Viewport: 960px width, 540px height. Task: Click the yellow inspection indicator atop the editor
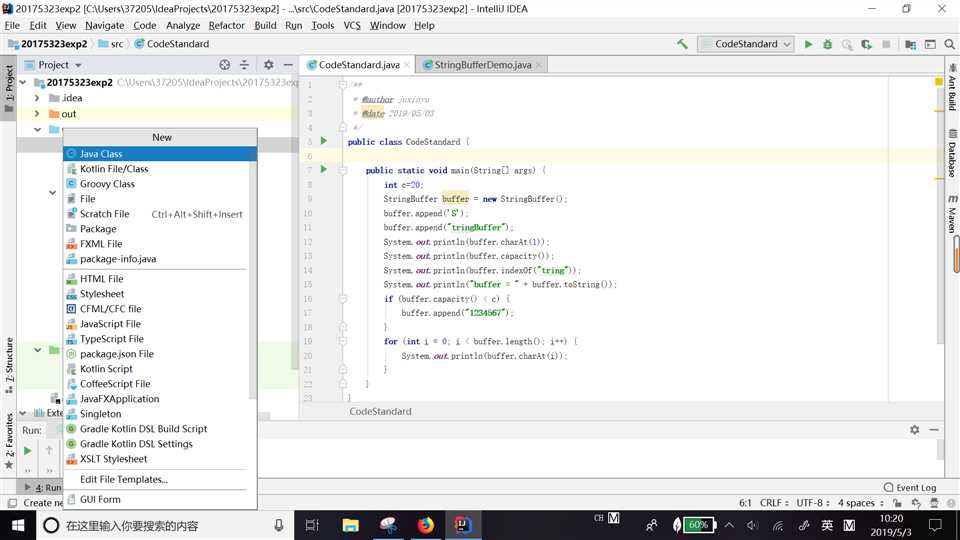pyautogui.click(x=939, y=81)
